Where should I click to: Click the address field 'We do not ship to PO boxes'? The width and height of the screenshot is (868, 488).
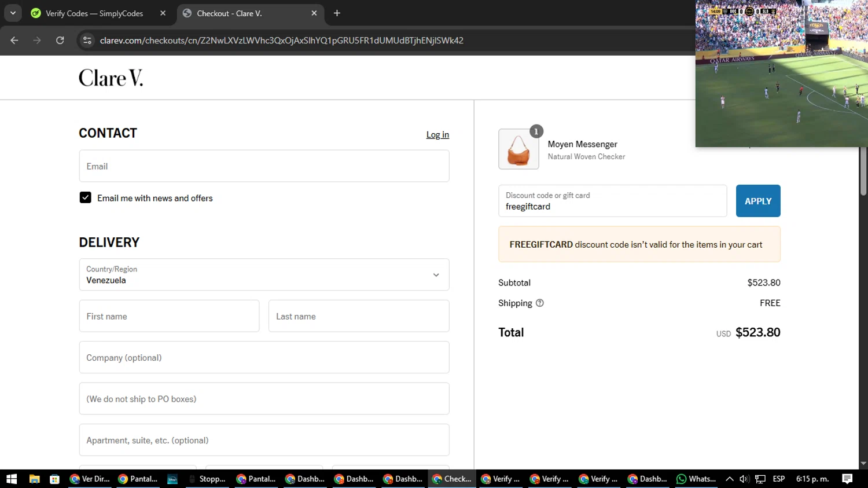[x=264, y=398]
